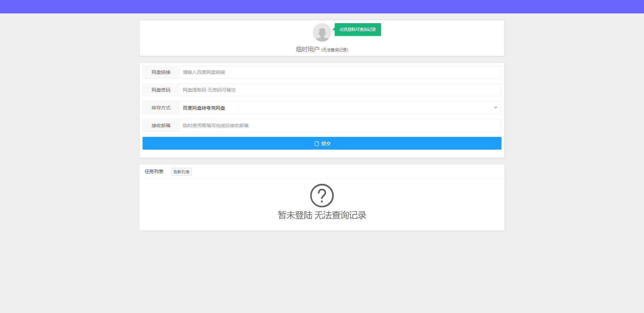Click the 临时用户 username text
644x313 pixels.
[308, 49]
